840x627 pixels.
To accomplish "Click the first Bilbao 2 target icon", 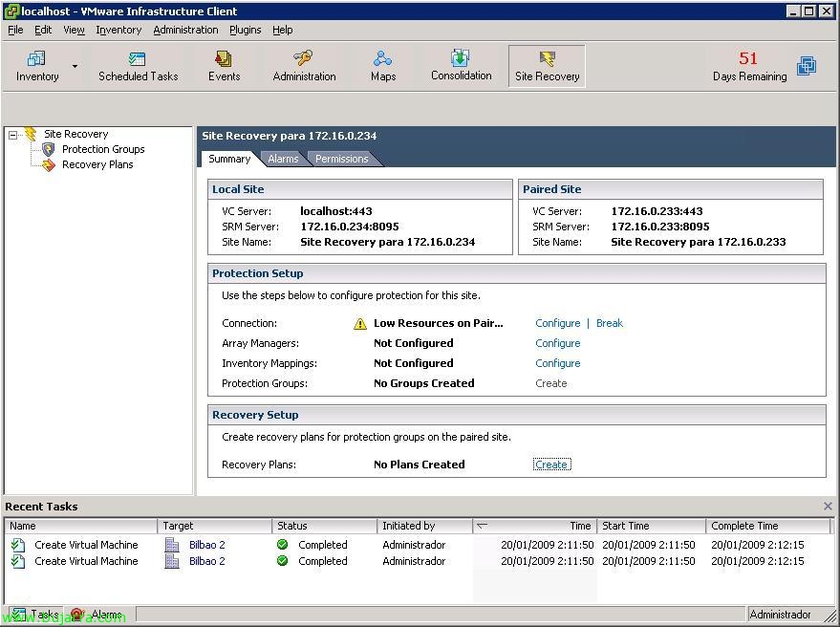I will coord(172,545).
